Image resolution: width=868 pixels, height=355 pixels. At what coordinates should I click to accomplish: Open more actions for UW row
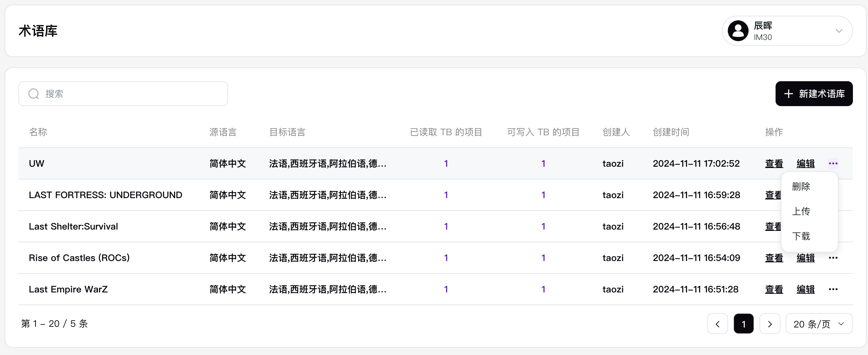pyautogui.click(x=833, y=163)
